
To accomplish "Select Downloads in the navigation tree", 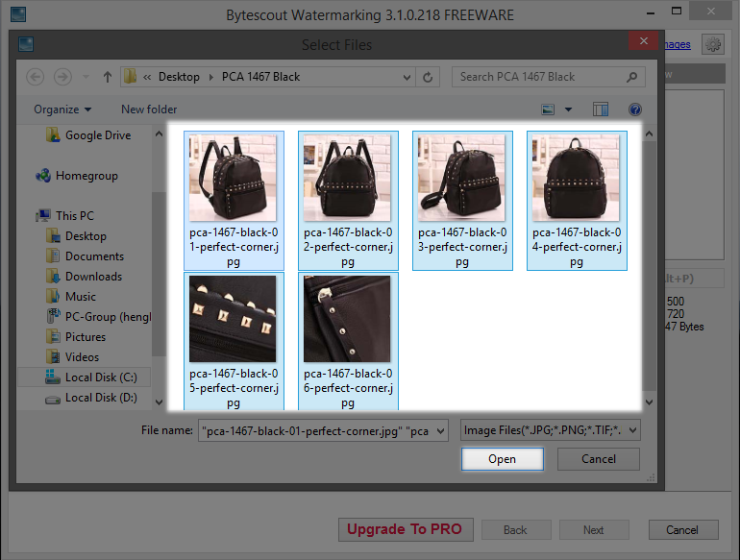I will pos(93,277).
